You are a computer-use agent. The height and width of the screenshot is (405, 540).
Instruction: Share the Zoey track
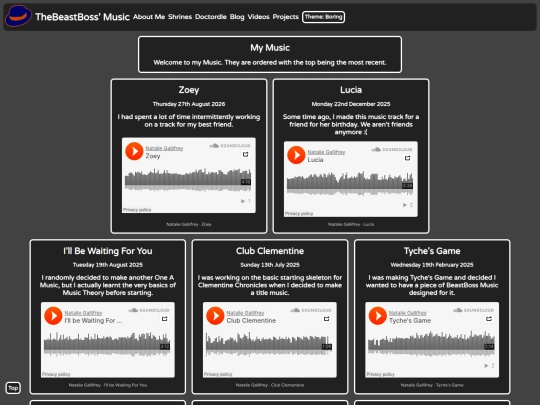(x=246, y=154)
